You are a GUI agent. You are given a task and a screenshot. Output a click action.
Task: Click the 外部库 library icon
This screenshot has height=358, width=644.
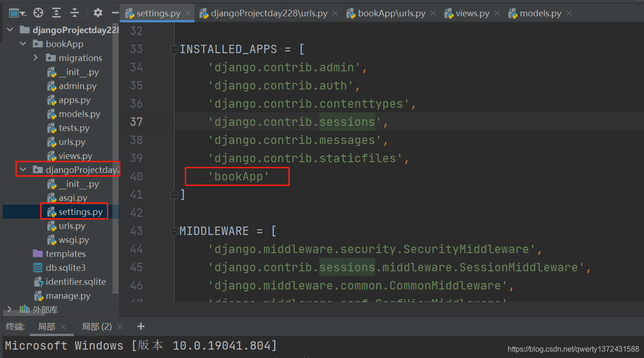coord(24,310)
